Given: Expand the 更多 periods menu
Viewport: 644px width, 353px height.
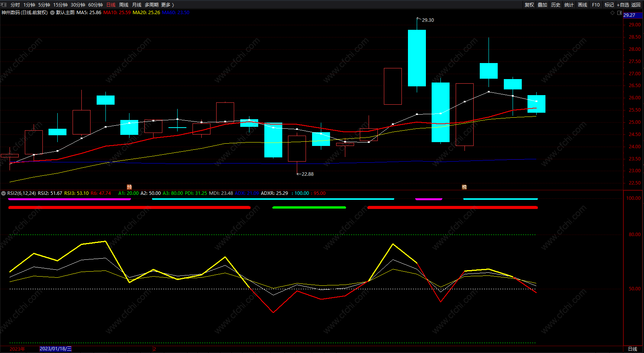Looking at the screenshot, I should [x=168, y=5].
